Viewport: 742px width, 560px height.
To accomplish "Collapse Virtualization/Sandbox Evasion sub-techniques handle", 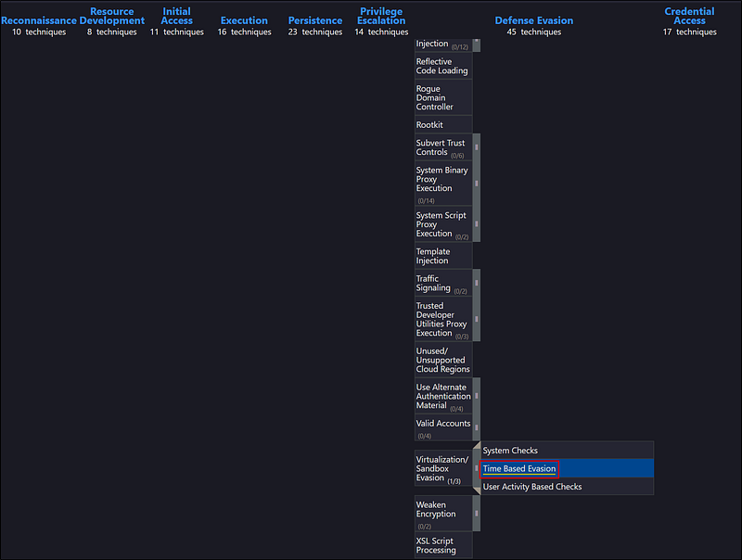I will [477, 468].
